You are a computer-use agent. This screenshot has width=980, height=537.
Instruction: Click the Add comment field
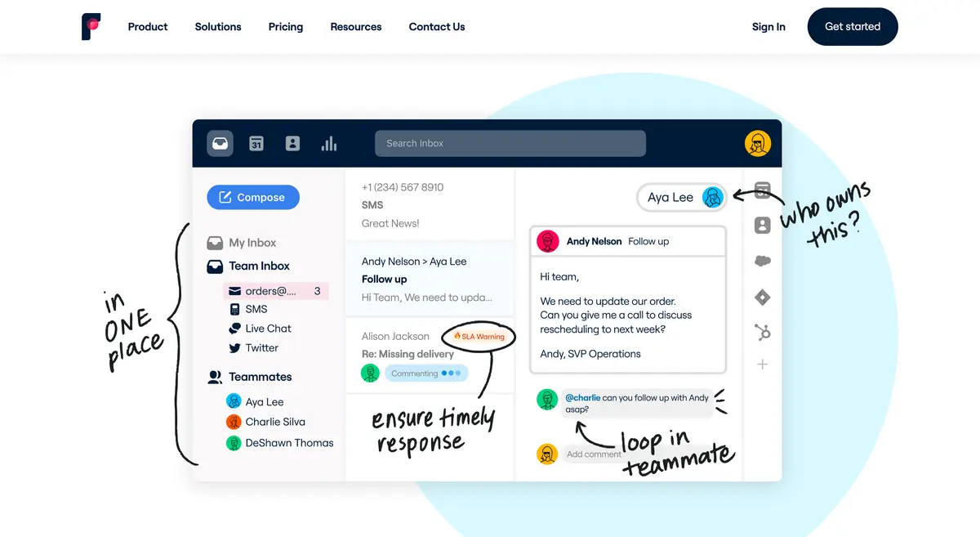point(594,454)
